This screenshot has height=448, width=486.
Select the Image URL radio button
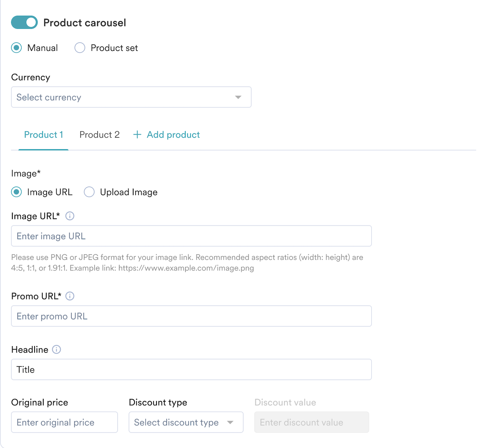(16, 192)
